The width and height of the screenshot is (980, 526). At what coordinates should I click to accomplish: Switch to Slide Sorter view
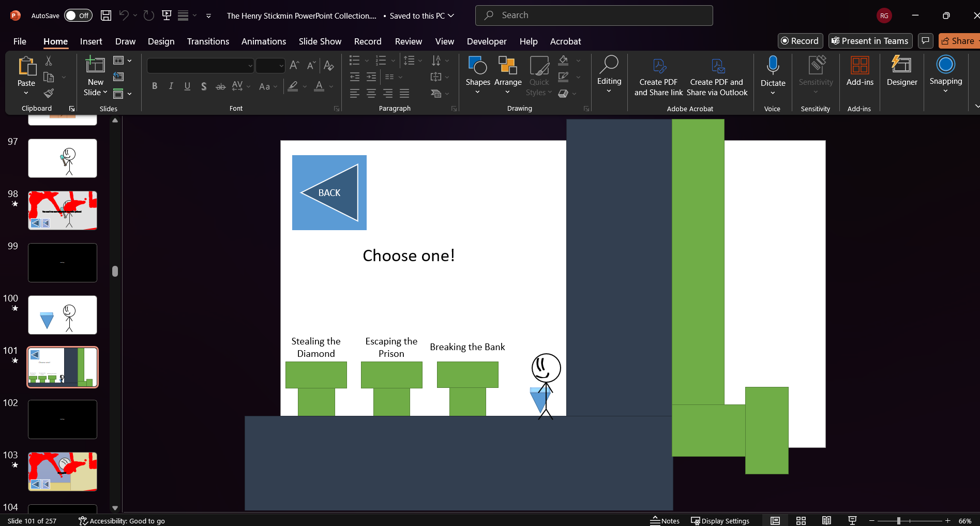[801, 520]
